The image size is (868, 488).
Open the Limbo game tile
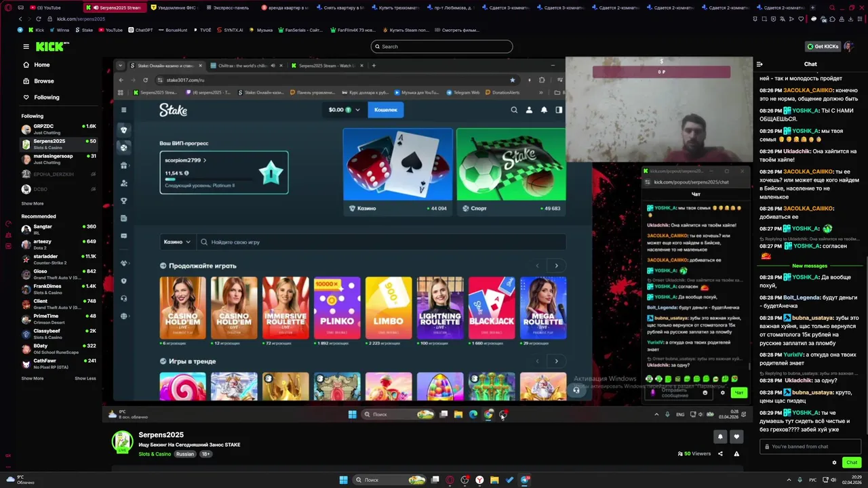point(389,308)
